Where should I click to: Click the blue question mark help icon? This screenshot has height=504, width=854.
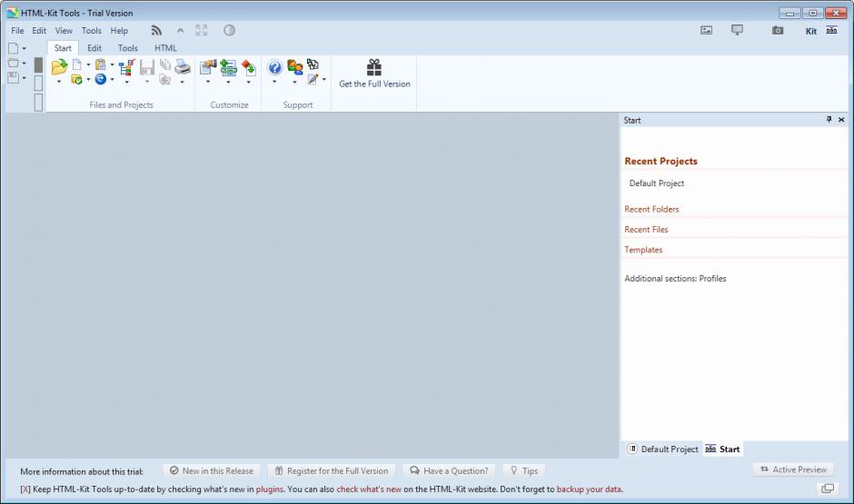pyautogui.click(x=274, y=67)
